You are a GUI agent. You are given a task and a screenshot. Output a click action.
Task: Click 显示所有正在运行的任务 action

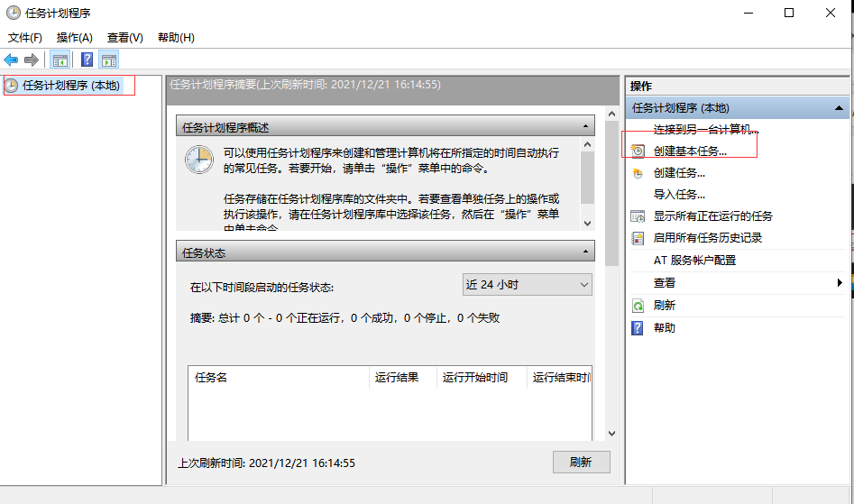tap(713, 216)
